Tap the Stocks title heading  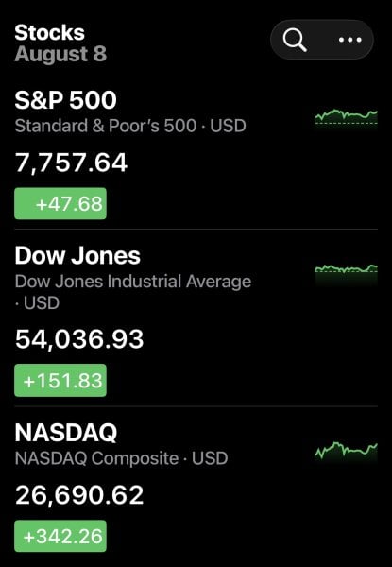pos(49,32)
